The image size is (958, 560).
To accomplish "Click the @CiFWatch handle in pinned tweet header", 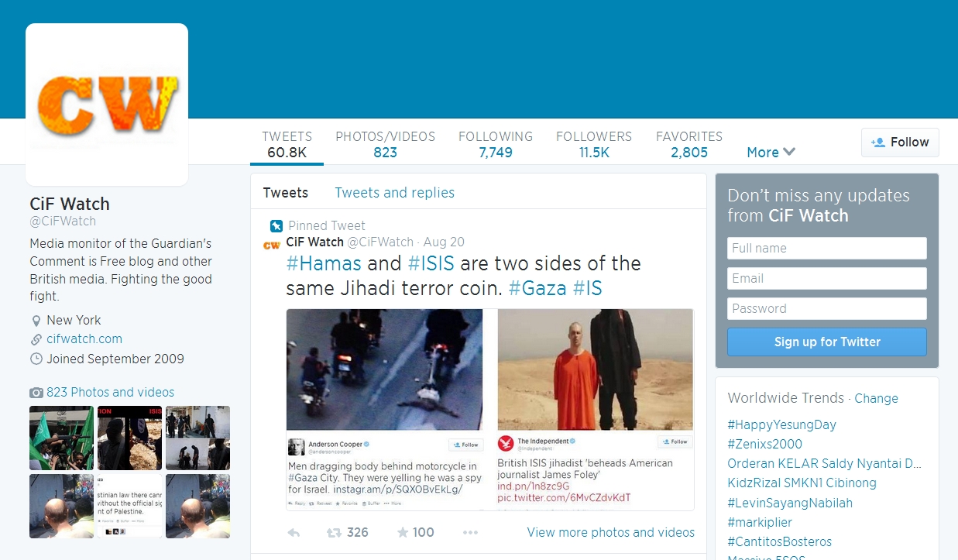I will tap(380, 242).
